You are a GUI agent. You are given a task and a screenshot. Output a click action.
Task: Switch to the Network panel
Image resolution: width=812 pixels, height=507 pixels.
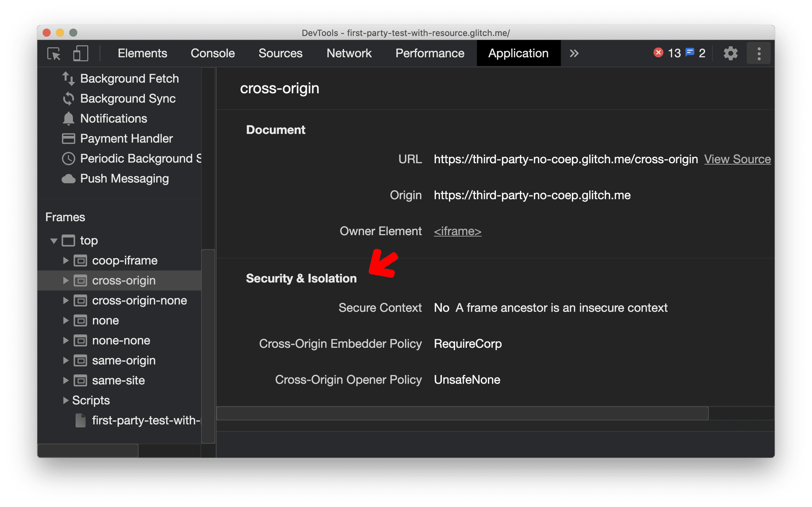click(x=348, y=53)
